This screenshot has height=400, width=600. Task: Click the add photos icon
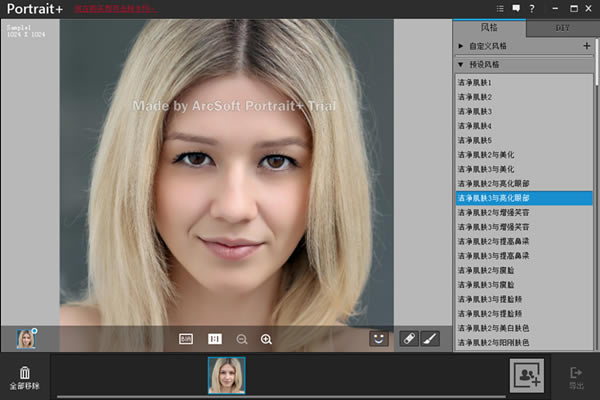(x=527, y=376)
